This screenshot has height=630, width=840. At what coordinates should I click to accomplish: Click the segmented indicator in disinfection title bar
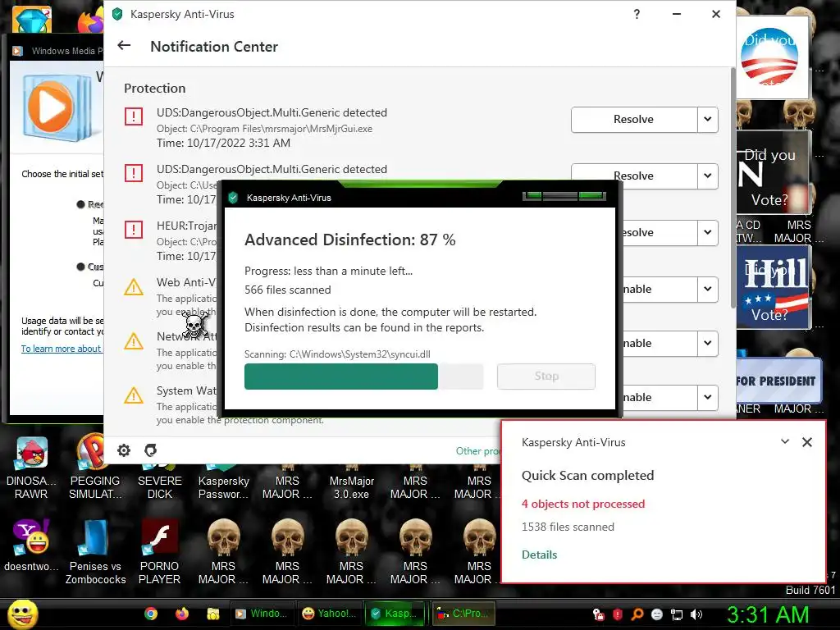(x=564, y=196)
